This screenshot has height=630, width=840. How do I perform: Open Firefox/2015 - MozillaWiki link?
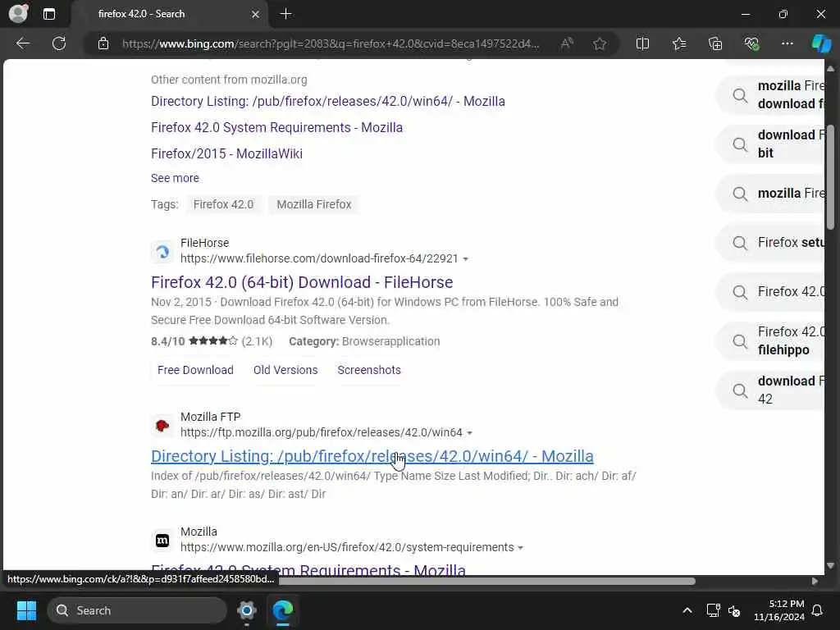[x=226, y=153]
